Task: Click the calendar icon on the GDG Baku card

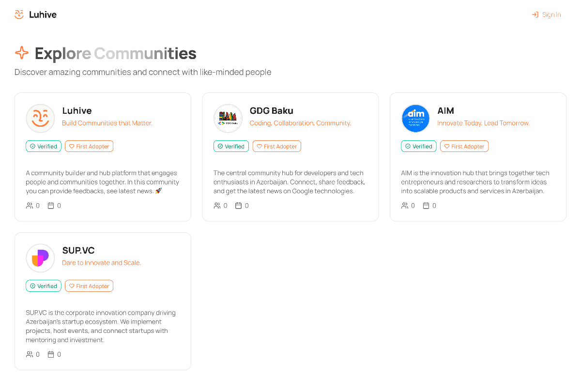Action: [x=238, y=205]
